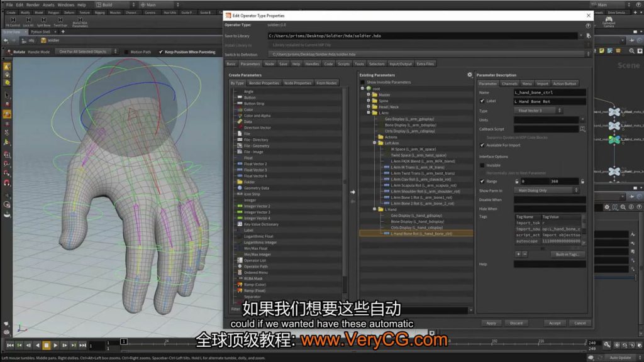
Task: Open the Main radial menu dropdown
Action: coord(159,5)
